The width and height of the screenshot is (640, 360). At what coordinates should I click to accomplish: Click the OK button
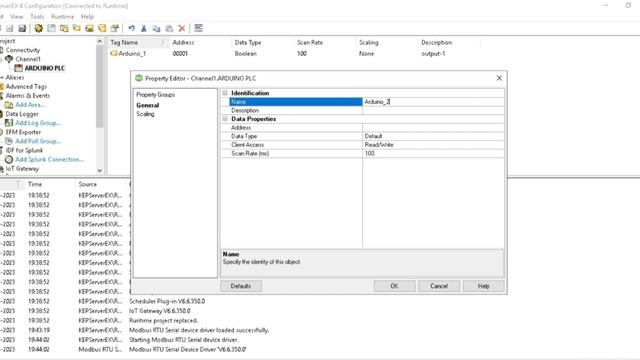394,286
